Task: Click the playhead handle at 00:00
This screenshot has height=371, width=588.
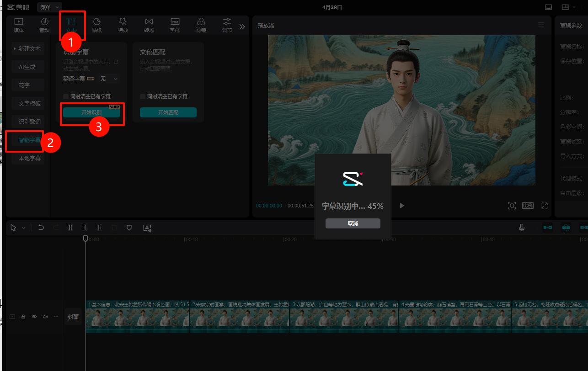Action: (86, 238)
